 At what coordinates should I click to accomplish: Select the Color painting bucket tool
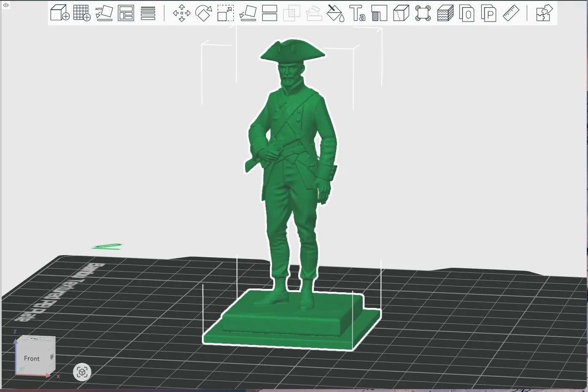point(336,13)
